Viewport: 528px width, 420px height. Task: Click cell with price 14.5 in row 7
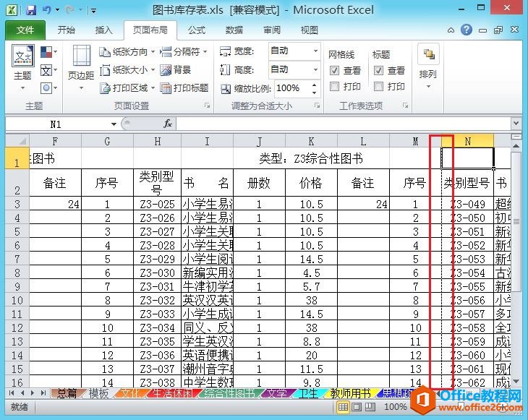[311, 259]
